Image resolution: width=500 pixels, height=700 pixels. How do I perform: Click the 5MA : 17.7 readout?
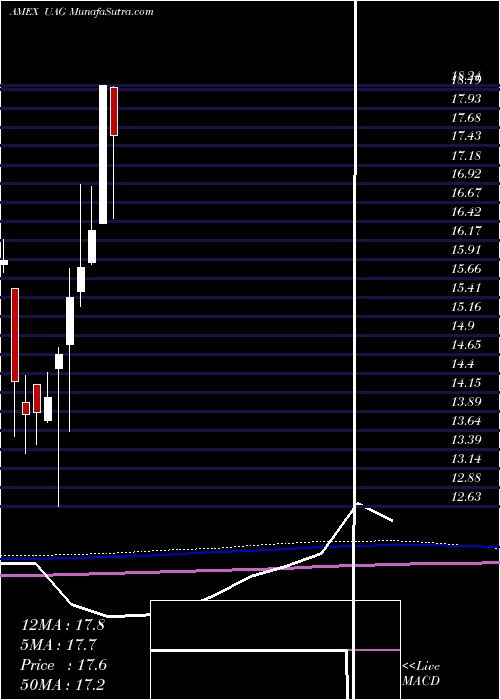[x=59, y=645]
